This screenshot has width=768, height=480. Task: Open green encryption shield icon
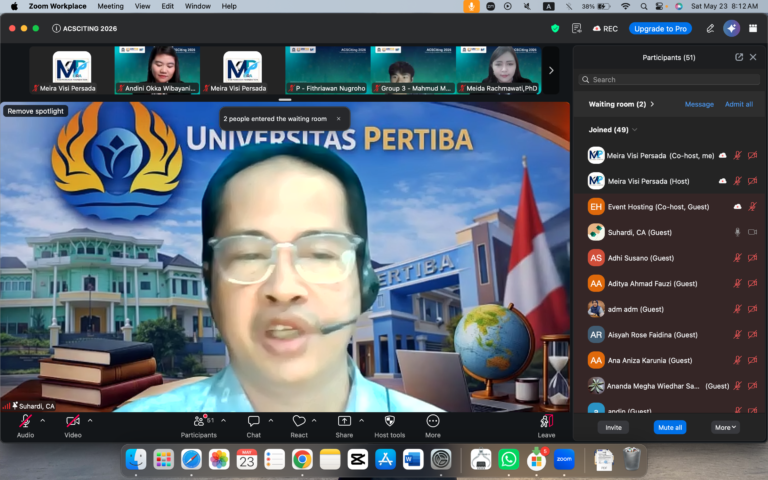555,28
